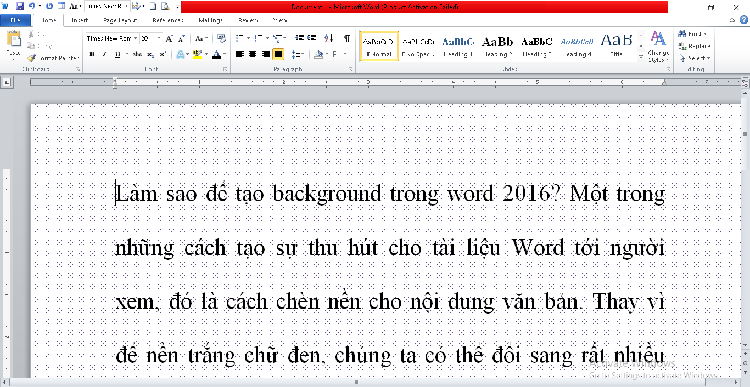Open the Paragraph dialog box launcher
Image resolution: width=750 pixels, height=387 pixels.
(351, 70)
